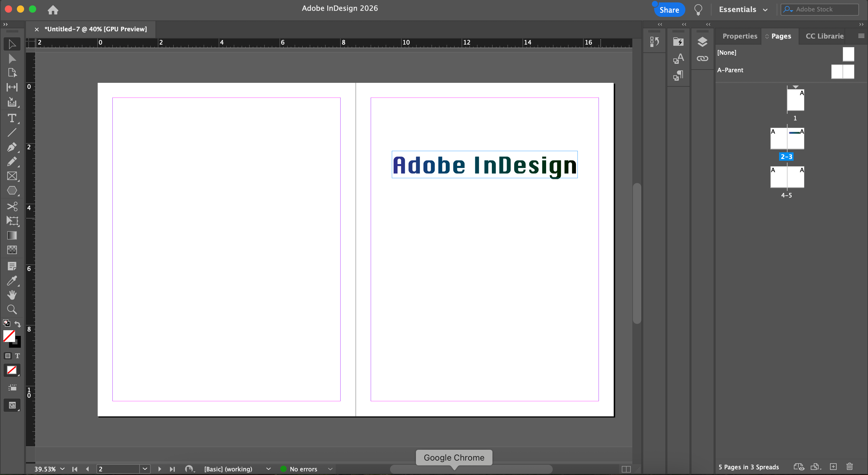Image resolution: width=868 pixels, height=475 pixels.
Task: Click the Share button
Action: 669,10
